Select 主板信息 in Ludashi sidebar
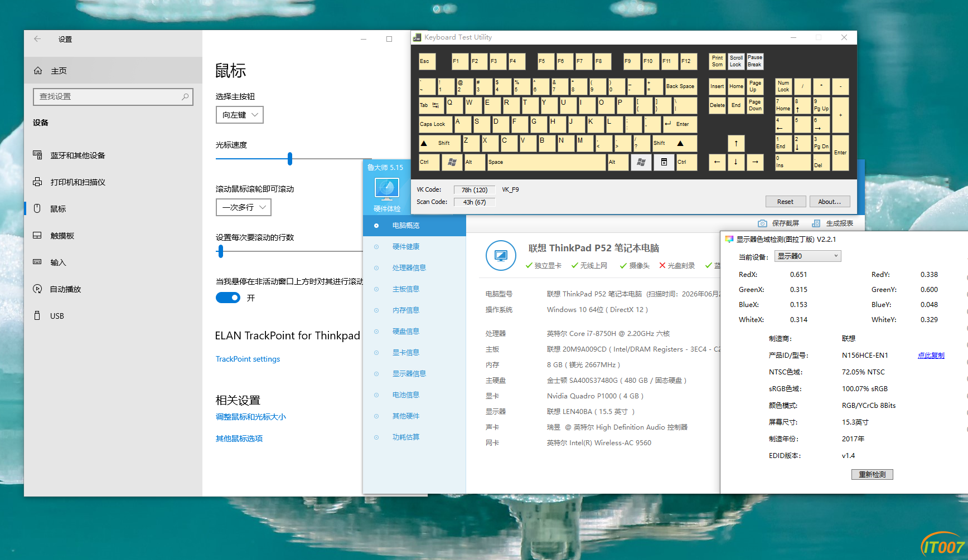 pos(414,289)
